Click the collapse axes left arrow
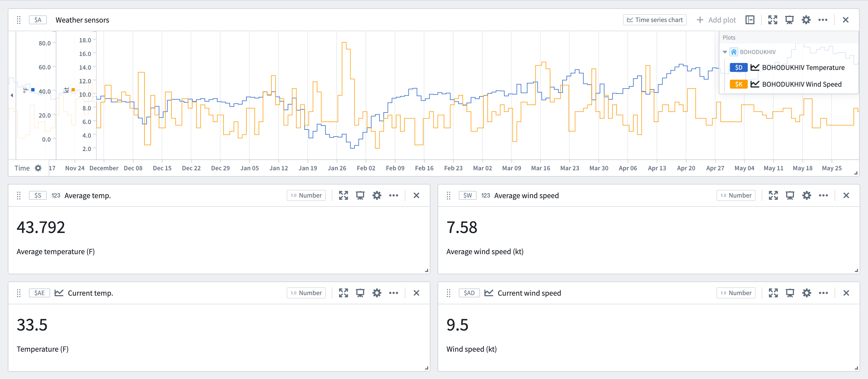Viewport: 868px width, 379px height. (x=12, y=95)
